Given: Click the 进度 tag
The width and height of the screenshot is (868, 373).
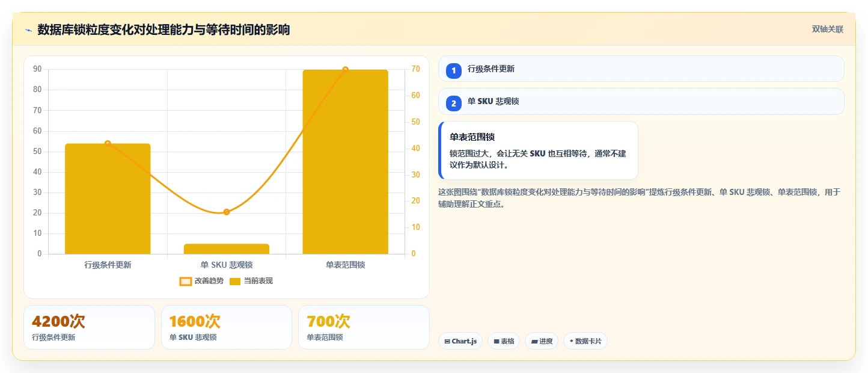Looking at the screenshot, I should (x=542, y=341).
